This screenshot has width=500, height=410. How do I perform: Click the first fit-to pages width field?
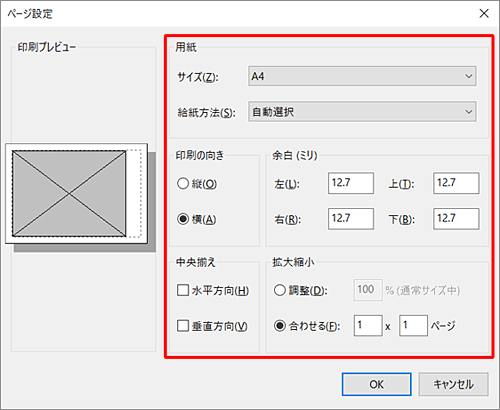[368, 326]
